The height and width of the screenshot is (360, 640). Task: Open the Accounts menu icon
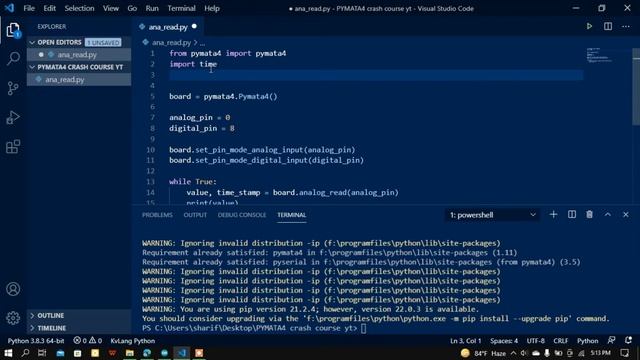13,289
